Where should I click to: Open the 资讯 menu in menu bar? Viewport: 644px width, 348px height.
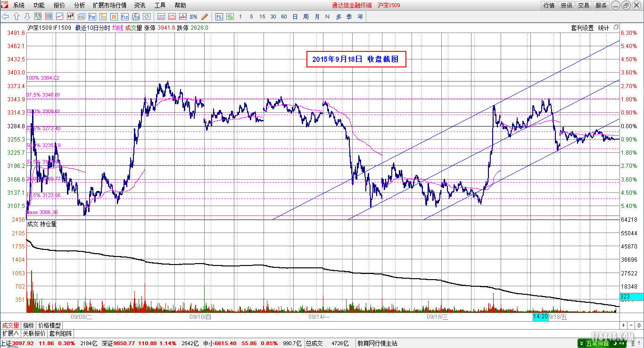pos(140,5)
